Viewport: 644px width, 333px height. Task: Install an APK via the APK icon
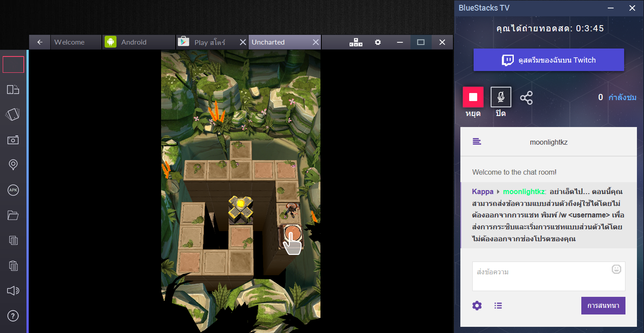coord(13,191)
